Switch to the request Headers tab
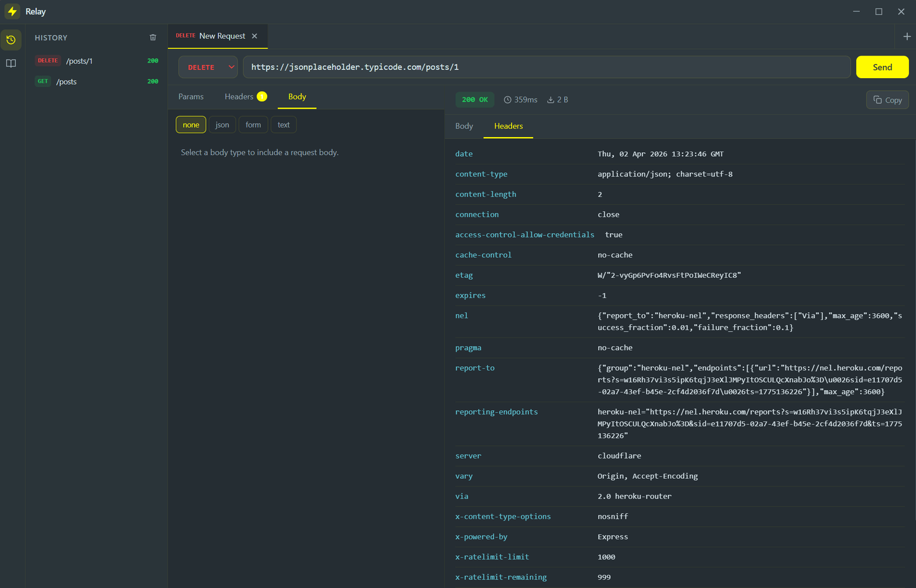 [x=245, y=97]
